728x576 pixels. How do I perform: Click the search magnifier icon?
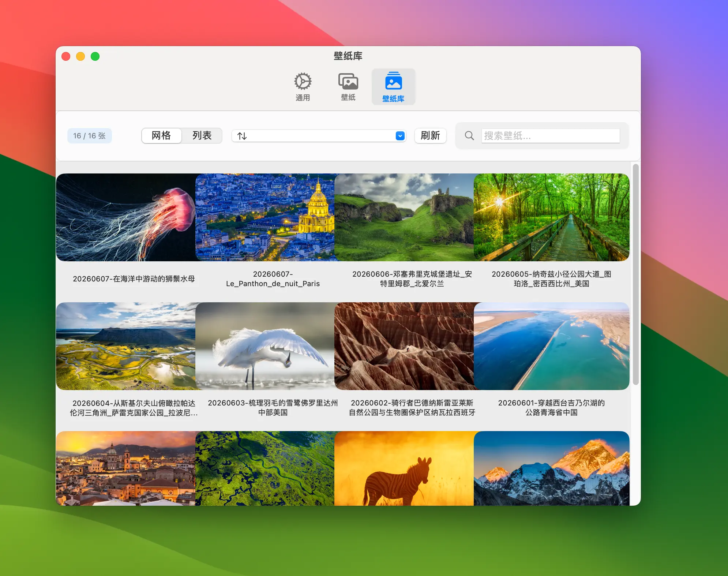(x=469, y=136)
